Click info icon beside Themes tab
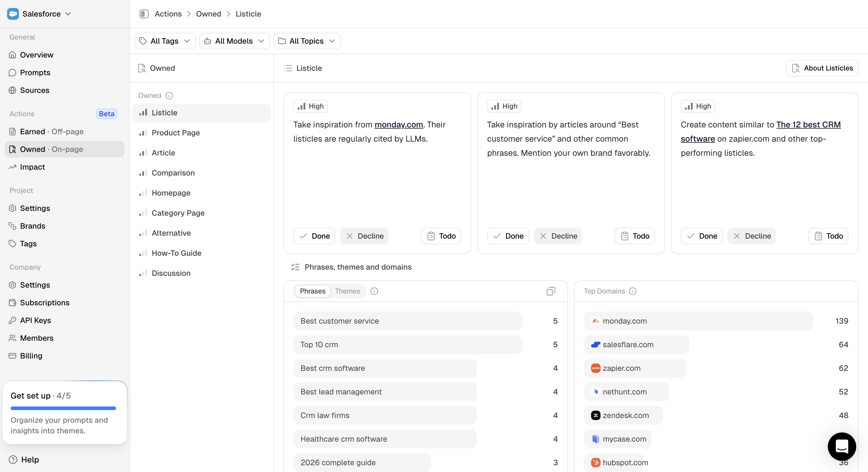 point(374,291)
